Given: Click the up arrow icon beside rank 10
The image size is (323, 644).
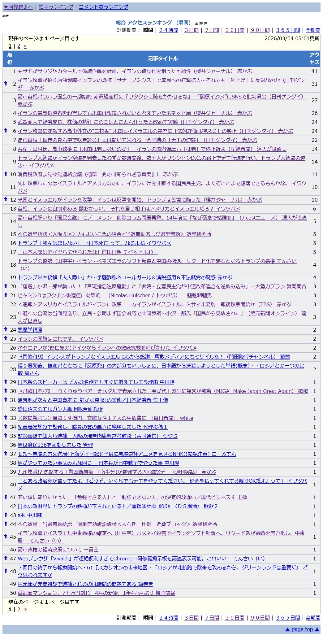Looking at the screenshot, I should 6,174.
